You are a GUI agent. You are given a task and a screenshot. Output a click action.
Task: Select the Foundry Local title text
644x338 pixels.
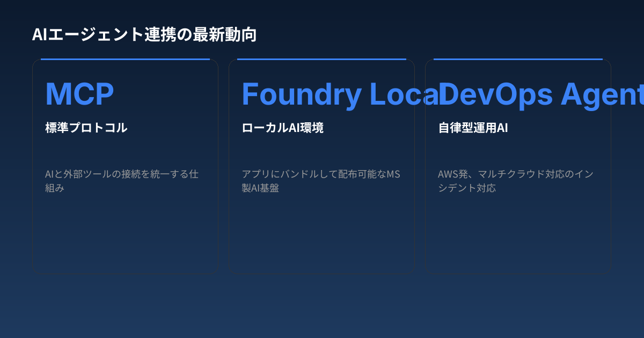pos(322,94)
